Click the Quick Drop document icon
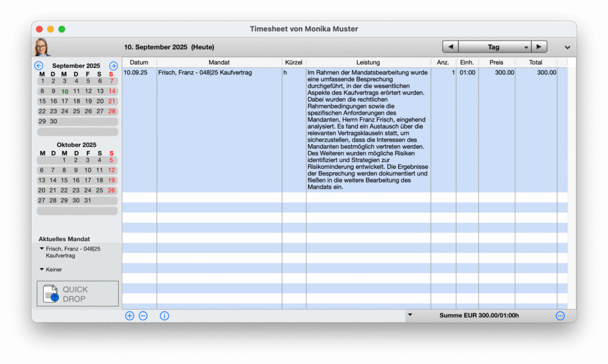 click(x=51, y=294)
